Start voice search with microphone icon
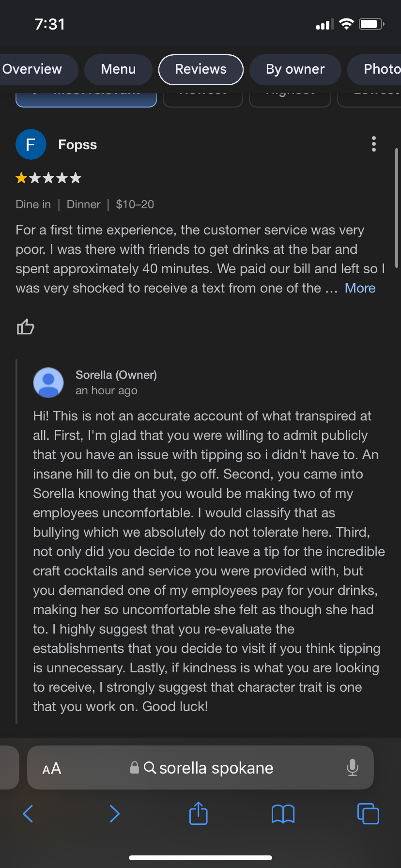Image resolution: width=401 pixels, height=868 pixels. (352, 768)
